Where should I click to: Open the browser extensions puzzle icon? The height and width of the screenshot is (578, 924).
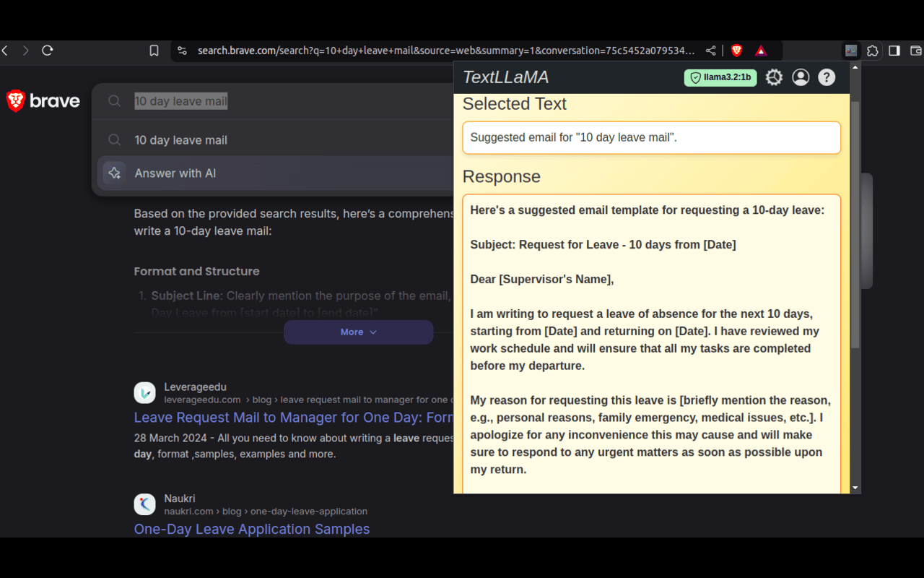(873, 51)
